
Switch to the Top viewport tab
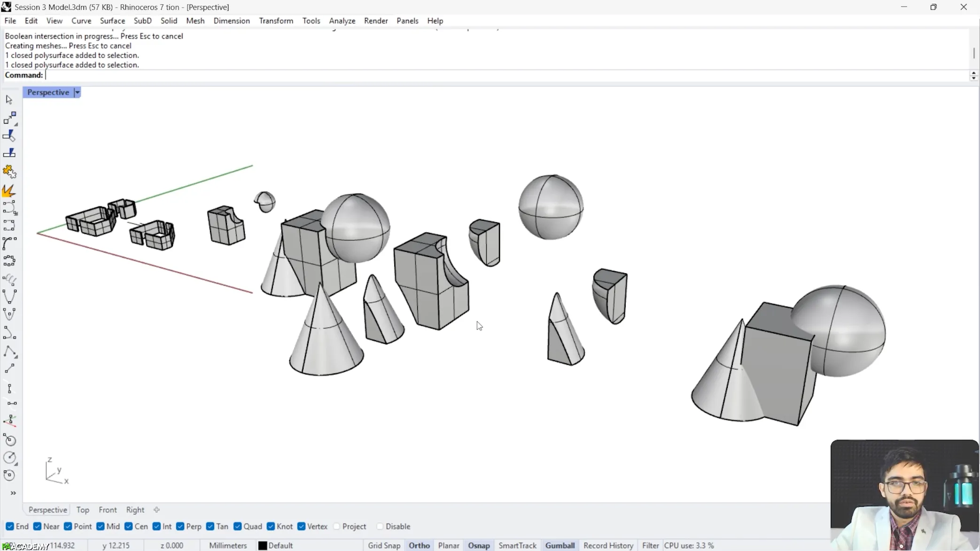83,510
